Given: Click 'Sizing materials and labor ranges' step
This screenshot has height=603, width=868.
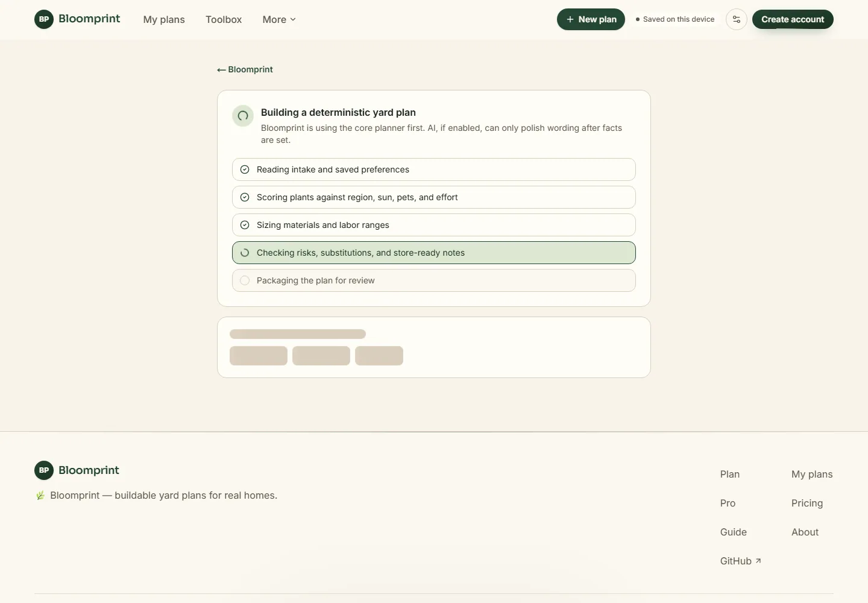Looking at the screenshot, I should (x=434, y=225).
